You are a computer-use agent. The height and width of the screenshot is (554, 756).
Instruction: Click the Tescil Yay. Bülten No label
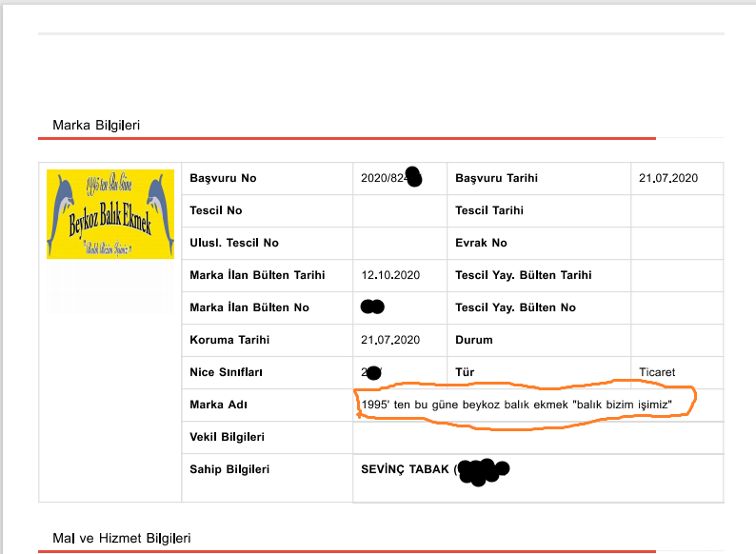click(x=515, y=307)
